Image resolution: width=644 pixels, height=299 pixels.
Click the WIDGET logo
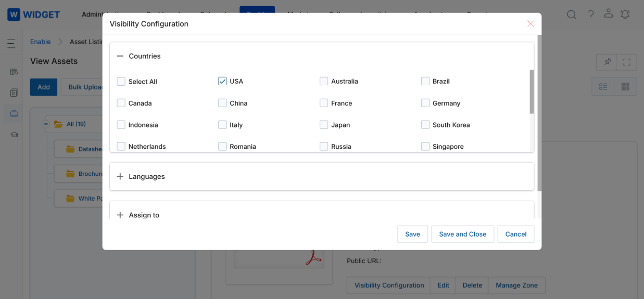(34, 14)
